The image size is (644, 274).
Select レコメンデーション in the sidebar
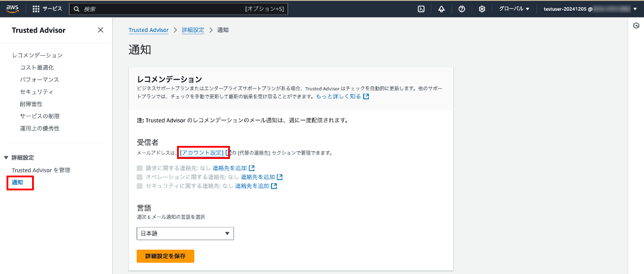pos(37,55)
